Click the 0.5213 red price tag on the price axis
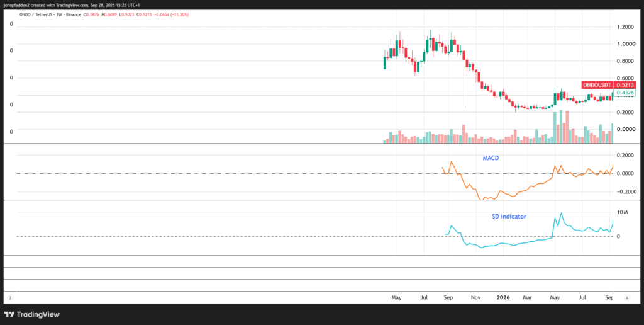 [x=625, y=85]
